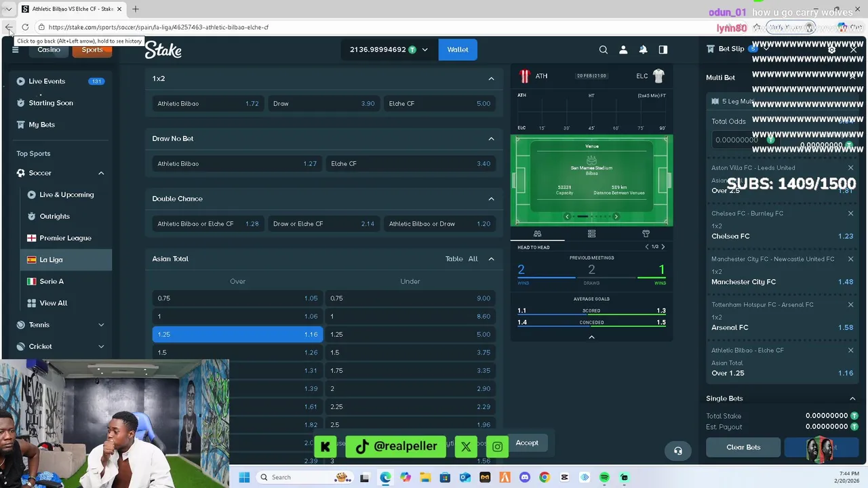Show the standings table tab icon
The image size is (868, 488).
click(591, 234)
